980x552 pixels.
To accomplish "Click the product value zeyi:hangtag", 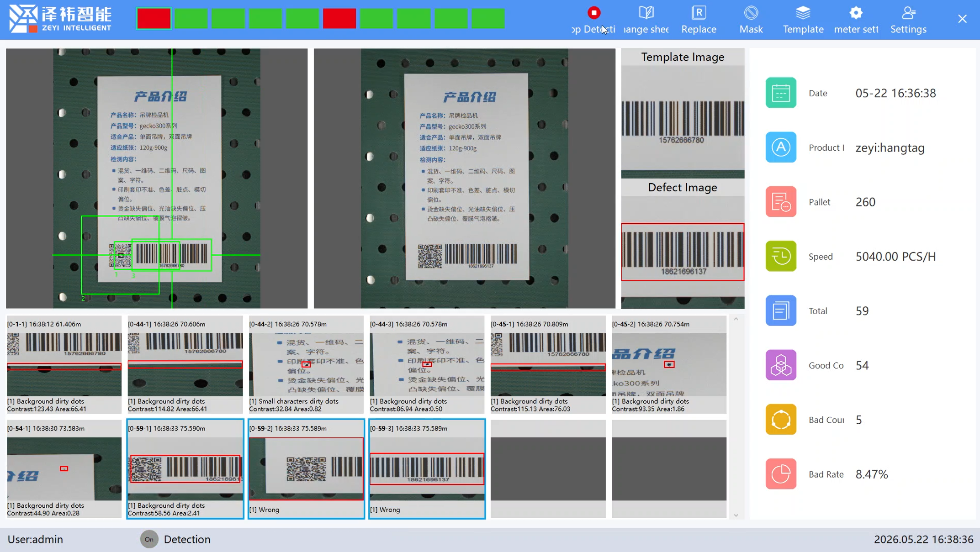I will pyautogui.click(x=890, y=148).
